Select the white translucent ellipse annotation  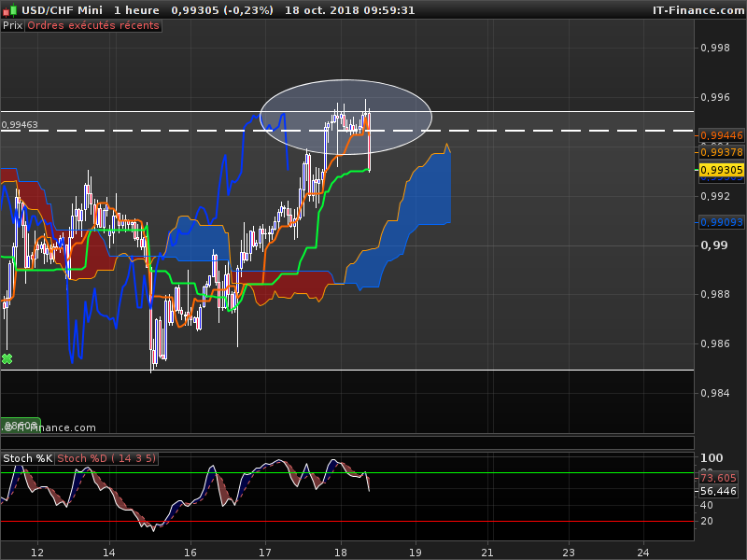[345, 117]
